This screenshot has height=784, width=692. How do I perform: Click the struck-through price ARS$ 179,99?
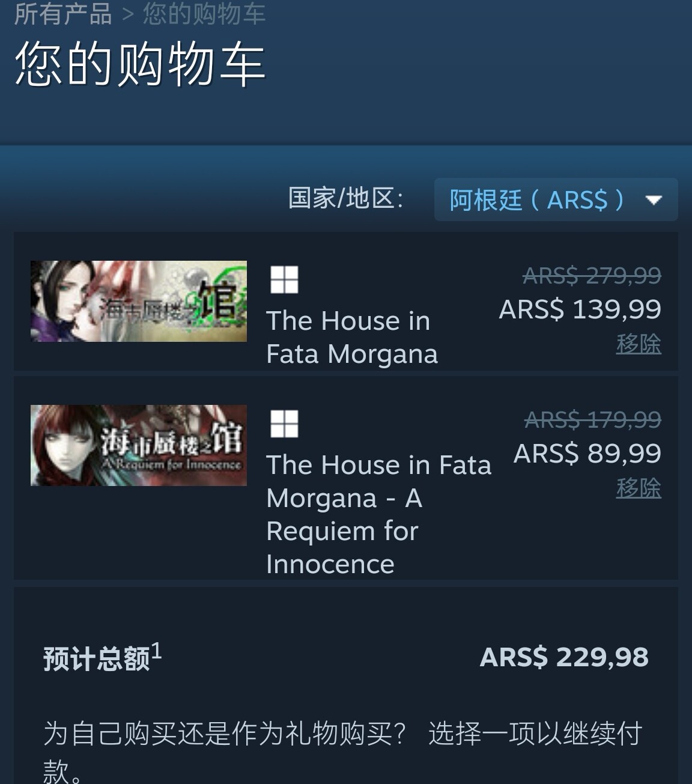point(593,419)
